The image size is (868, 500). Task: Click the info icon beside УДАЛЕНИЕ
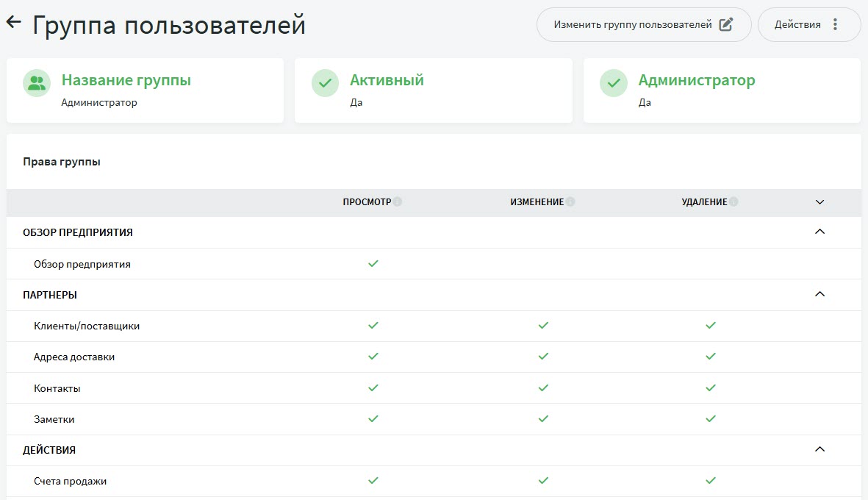pyautogui.click(x=734, y=202)
